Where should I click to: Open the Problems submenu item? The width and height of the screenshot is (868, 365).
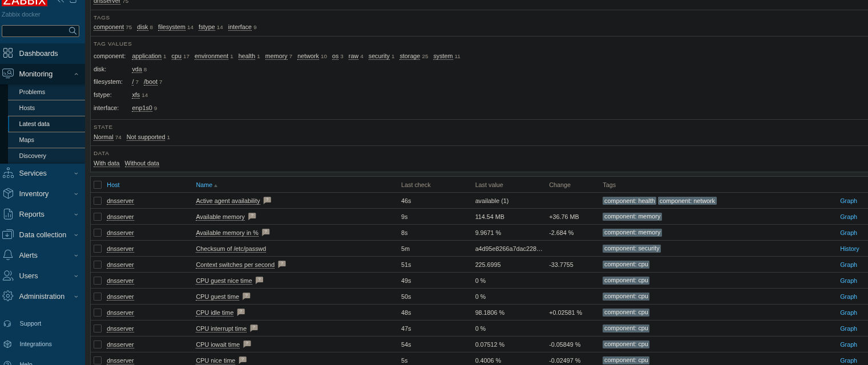coord(32,92)
